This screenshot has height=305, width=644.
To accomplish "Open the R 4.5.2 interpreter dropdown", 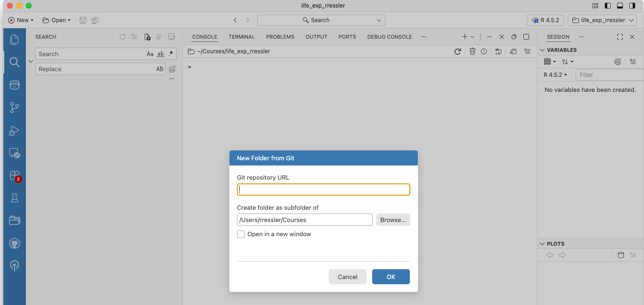I will click(x=545, y=20).
